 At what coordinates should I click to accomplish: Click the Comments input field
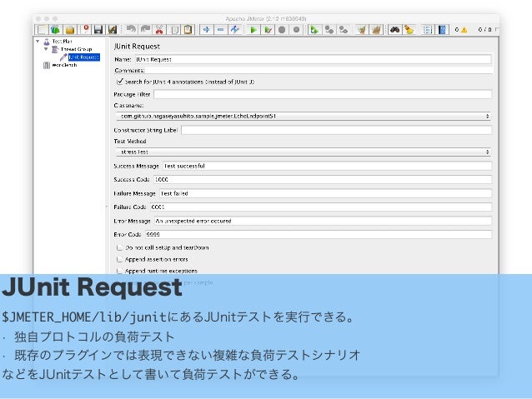pyautogui.click(x=319, y=71)
